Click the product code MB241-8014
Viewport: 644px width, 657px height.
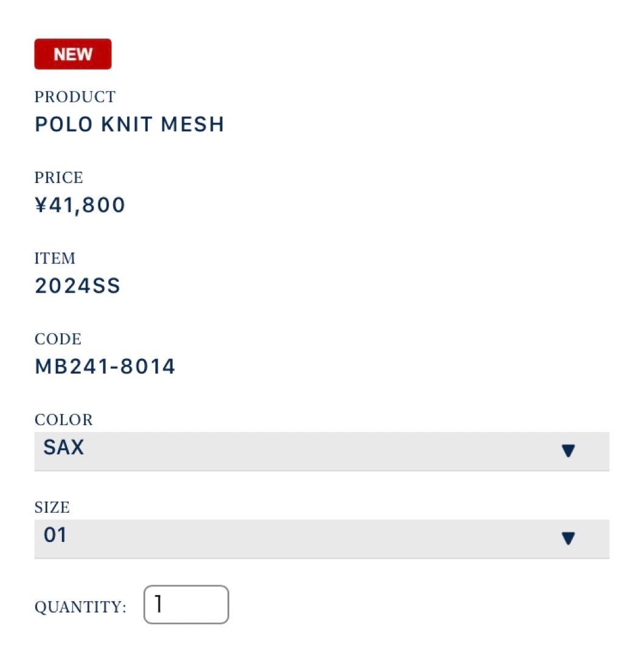(105, 366)
